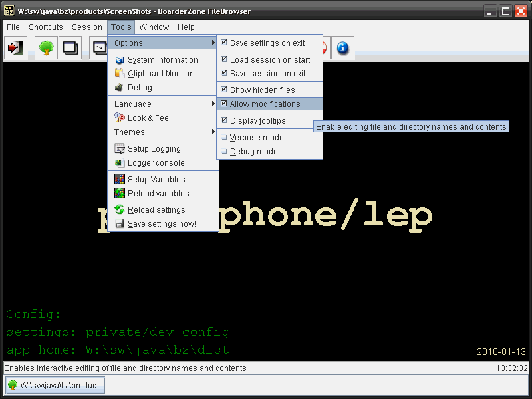Select Reload settings menu entry
Image resolution: width=532 pixels, height=399 pixels.
163,209
